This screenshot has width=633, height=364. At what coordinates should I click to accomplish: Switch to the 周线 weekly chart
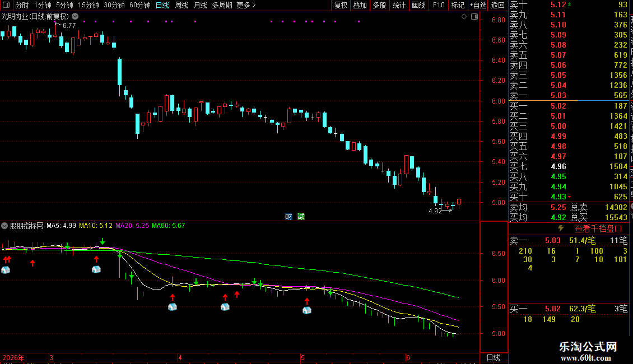point(181,5)
